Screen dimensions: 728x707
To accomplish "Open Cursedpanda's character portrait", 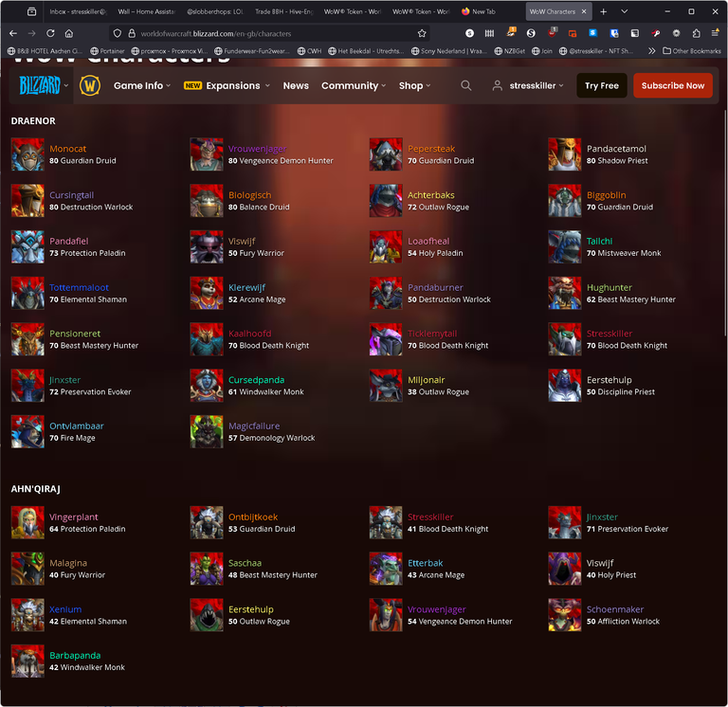I will coord(207,386).
